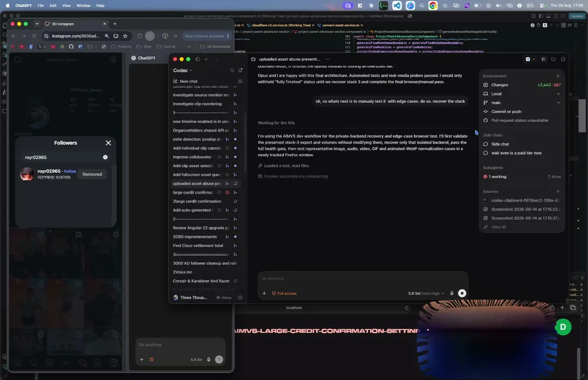Toggle the Codex summary panel icon
This screenshot has width=588, height=380.
543,59
